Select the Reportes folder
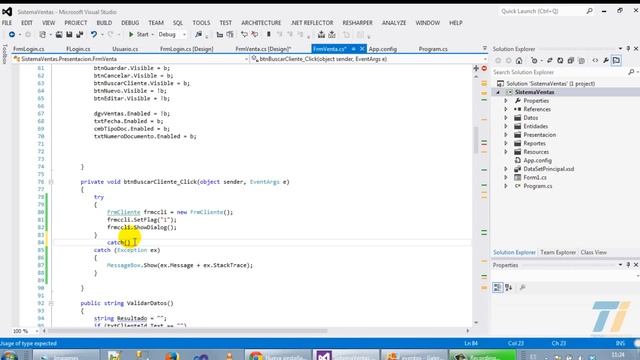The height and width of the screenshot is (360, 640). [x=534, y=143]
